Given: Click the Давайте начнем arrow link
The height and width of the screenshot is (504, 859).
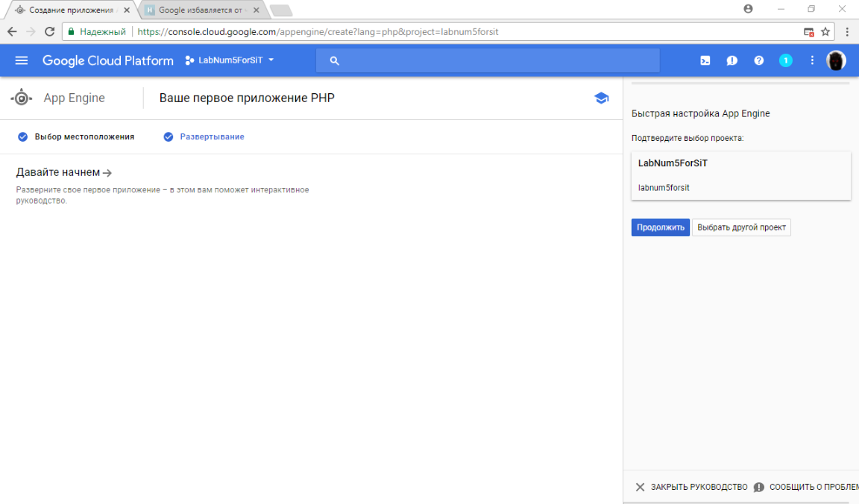Looking at the screenshot, I should (x=63, y=172).
